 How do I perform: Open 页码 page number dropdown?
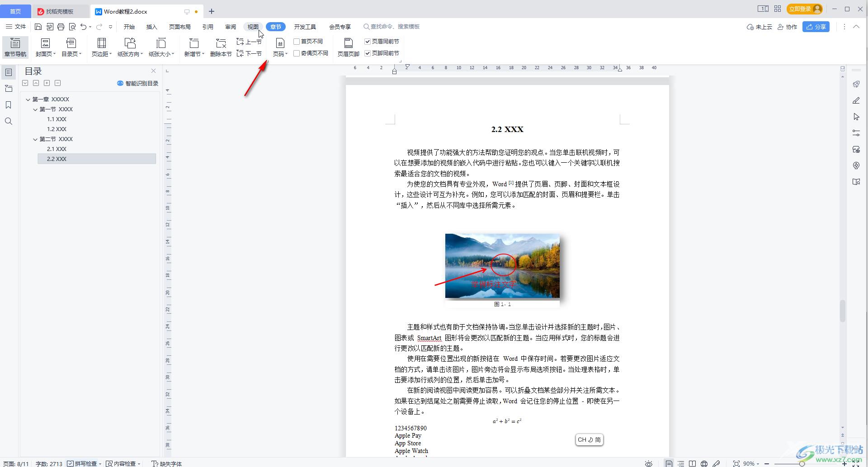[280, 47]
